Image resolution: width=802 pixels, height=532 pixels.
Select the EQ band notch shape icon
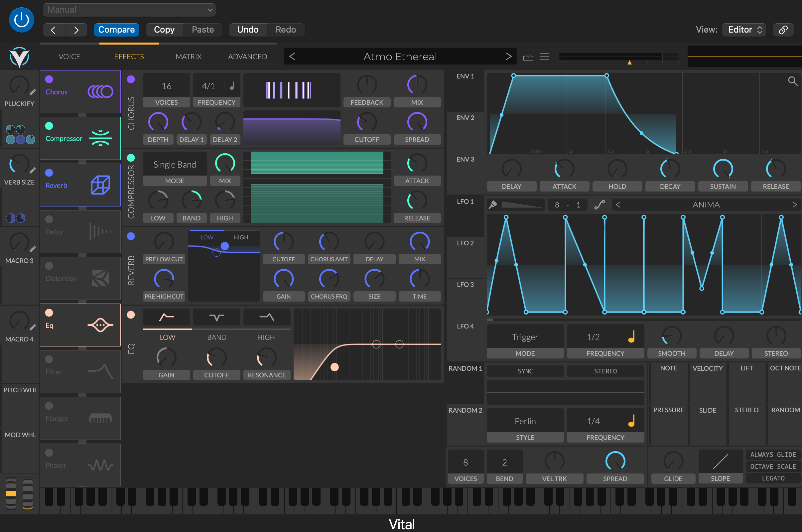click(x=216, y=317)
